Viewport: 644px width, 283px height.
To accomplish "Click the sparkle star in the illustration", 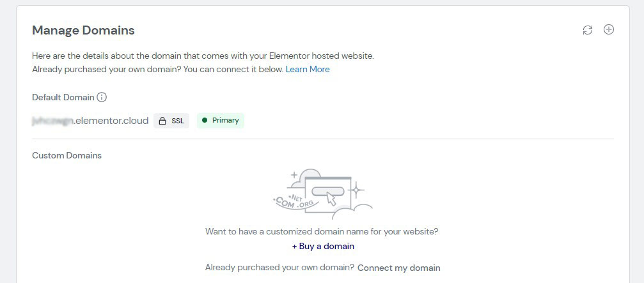I will point(356,190).
